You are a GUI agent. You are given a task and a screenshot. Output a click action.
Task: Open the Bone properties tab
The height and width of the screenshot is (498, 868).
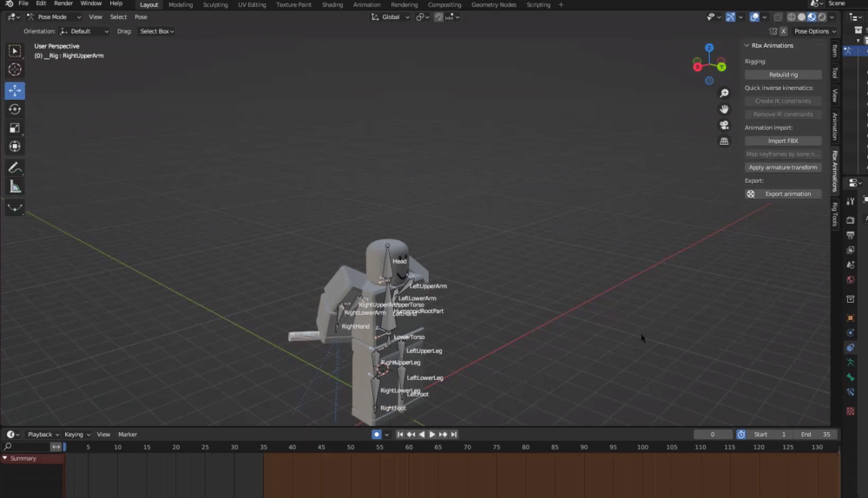click(x=851, y=377)
